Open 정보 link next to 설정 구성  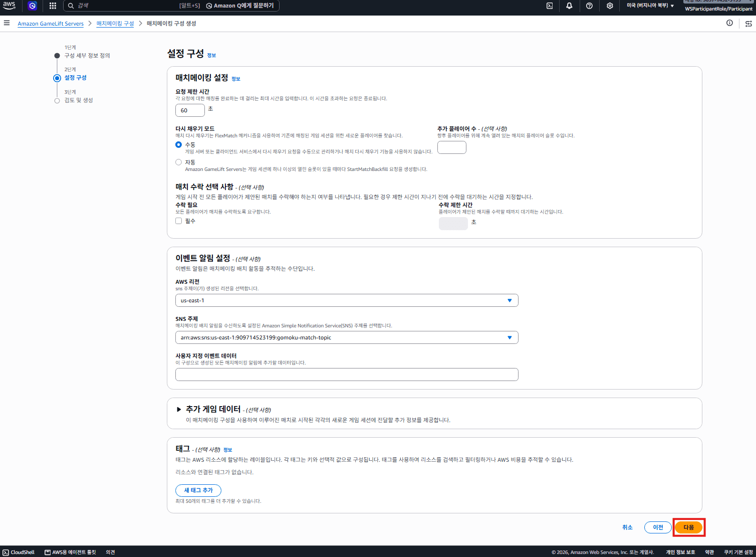pyautogui.click(x=211, y=55)
